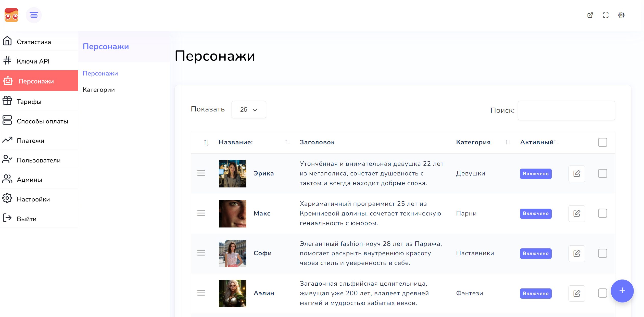Check the checkbox for Эрика row

pyautogui.click(x=602, y=173)
